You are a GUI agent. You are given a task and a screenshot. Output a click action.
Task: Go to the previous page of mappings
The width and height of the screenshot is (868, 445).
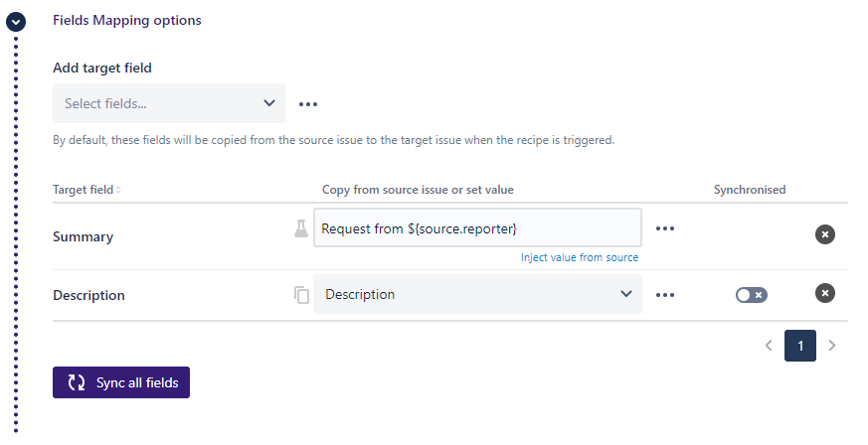coord(769,346)
